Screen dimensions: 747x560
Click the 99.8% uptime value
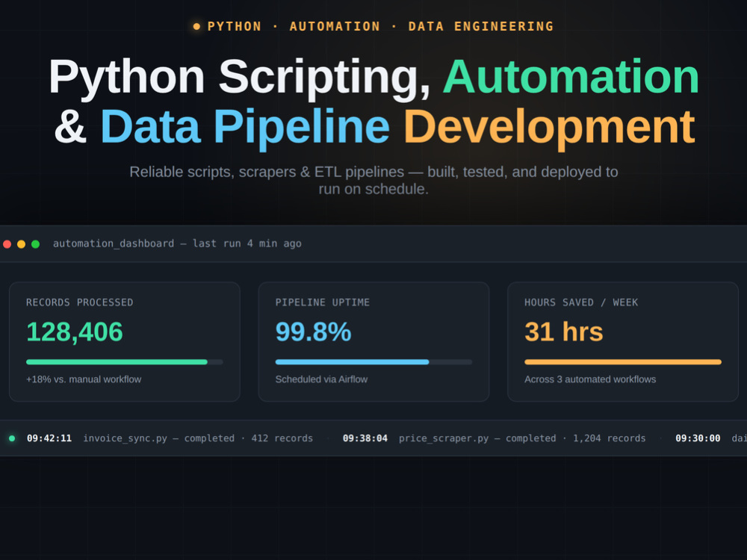coord(313,332)
